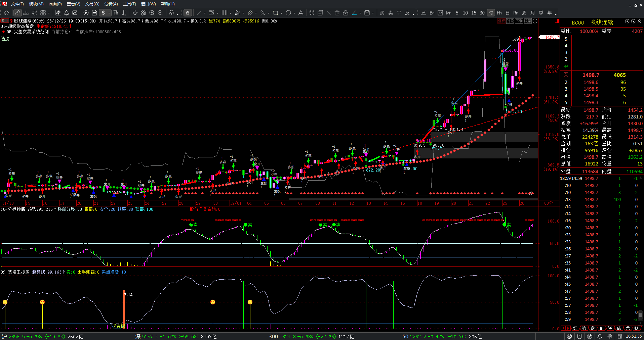Click the 平 close position button

399,13
